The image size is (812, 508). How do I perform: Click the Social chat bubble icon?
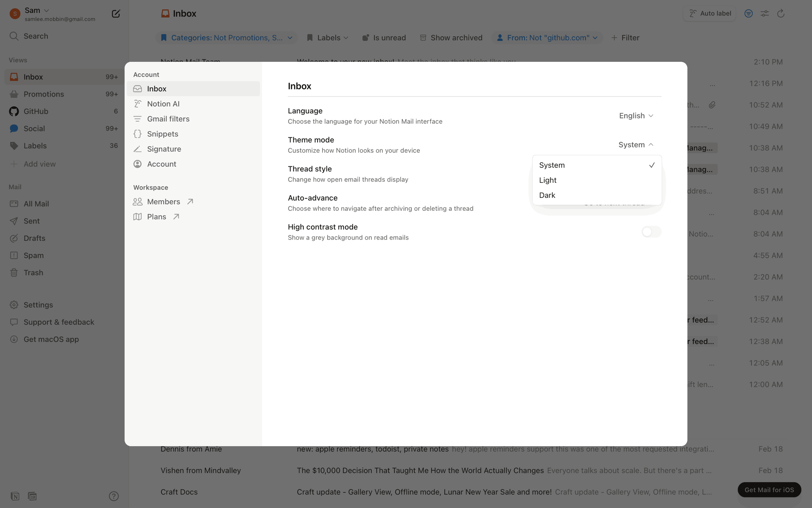pos(14,128)
